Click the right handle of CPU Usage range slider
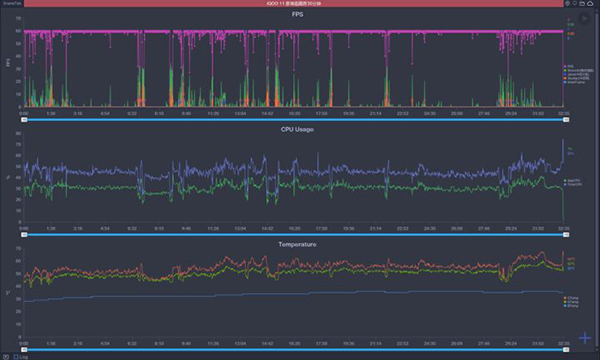The image size is (600, 360). click(x=566, y=235)
